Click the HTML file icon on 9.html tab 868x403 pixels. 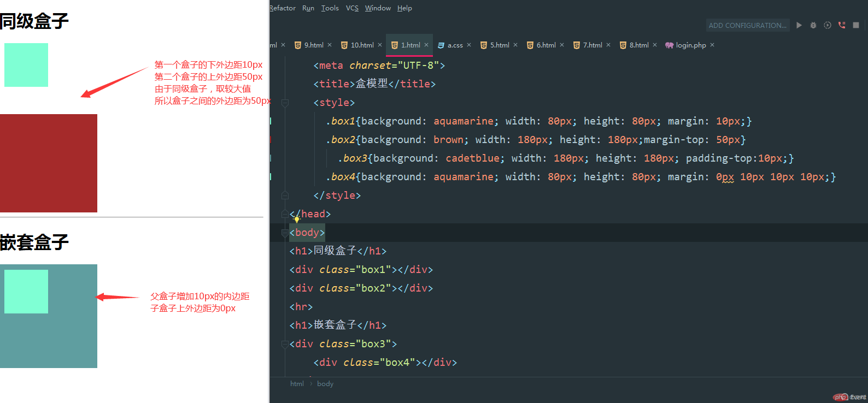[x=298, y=45]
